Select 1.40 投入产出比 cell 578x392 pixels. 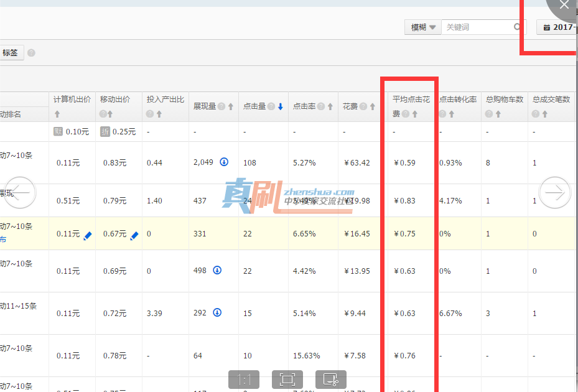(x=154, y=200)
